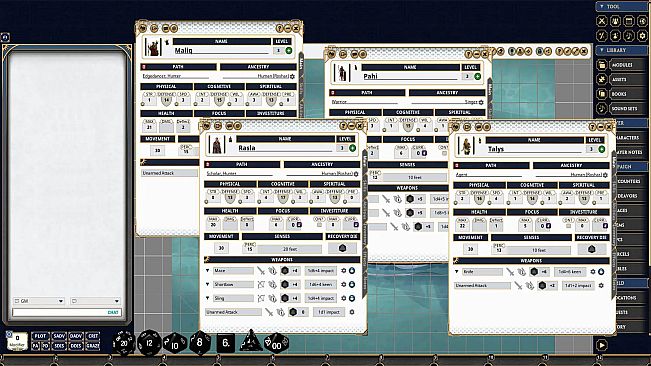Screen dimensions: 651x366
Task: Pick the d4 pyramid die
Action: 250,342
